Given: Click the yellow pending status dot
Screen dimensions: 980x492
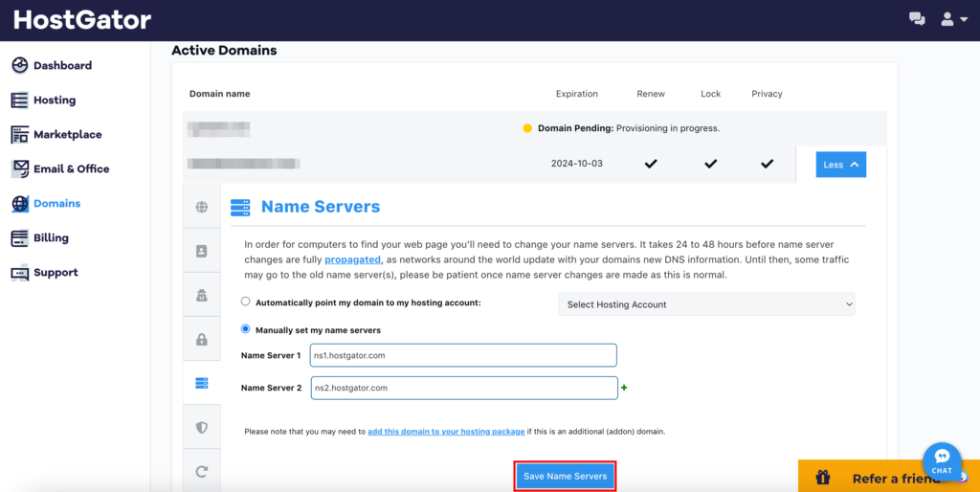Looking at the screenshot, I should tap(527, 128).
